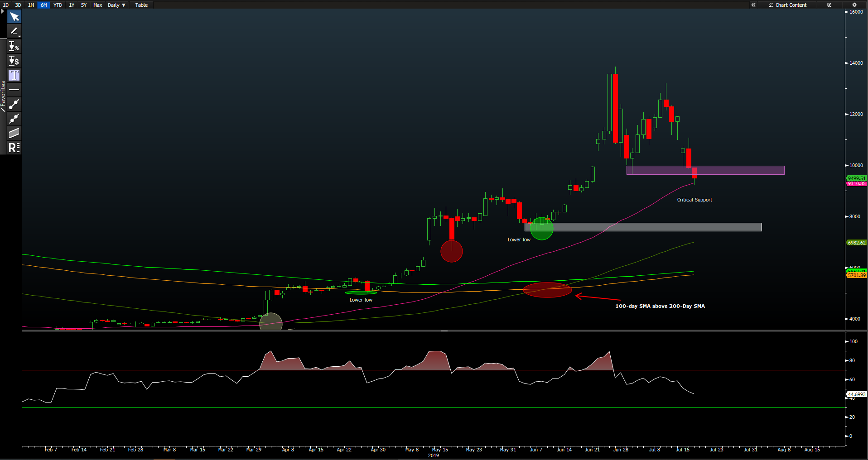This screenshot has height=460, width=868.
Task: Select the red circle below May candle
Action: tap(452, 251)
